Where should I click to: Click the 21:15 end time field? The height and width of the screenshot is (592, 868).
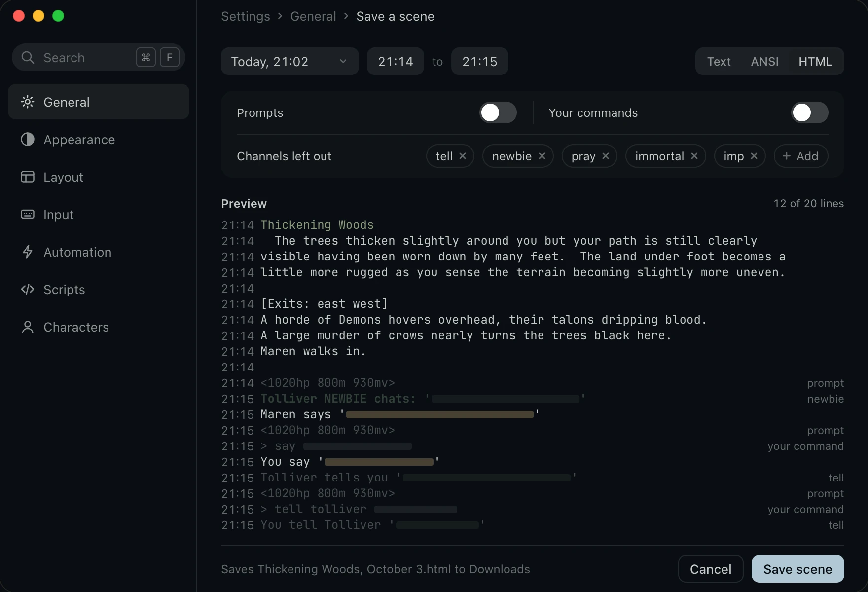tap(480, 62)
